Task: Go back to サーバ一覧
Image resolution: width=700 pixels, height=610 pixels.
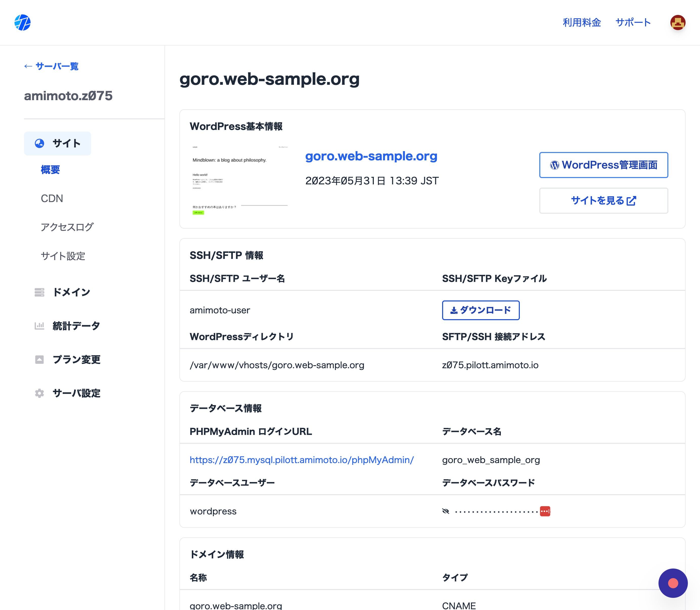Action: pos(51,66)
